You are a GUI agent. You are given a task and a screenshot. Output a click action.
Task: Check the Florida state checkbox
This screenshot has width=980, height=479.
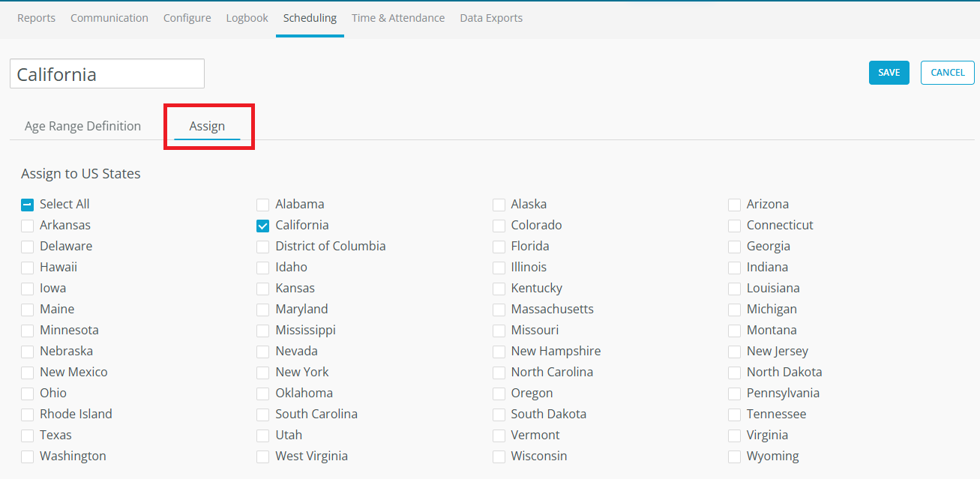click(x=499, y=247)
